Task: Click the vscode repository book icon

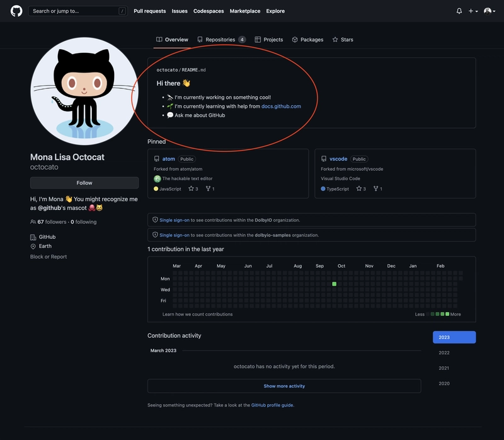Action: [324, 159]
